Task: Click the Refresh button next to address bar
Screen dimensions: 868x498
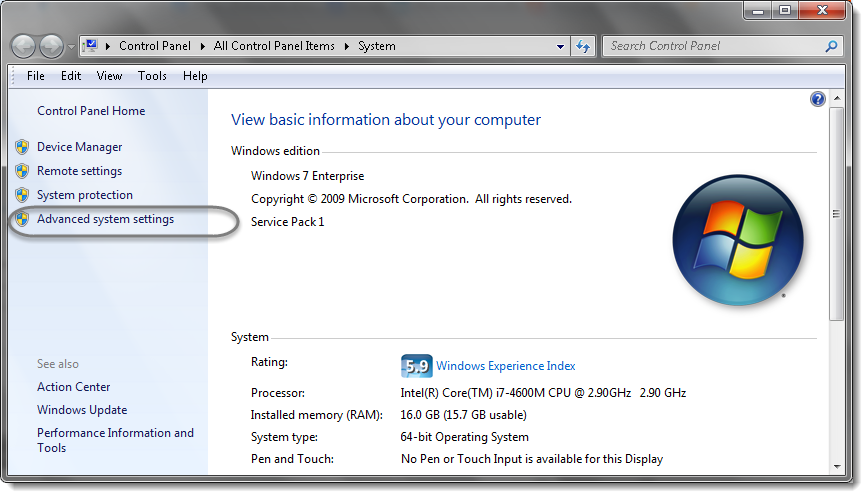Action: click(583, 46)
